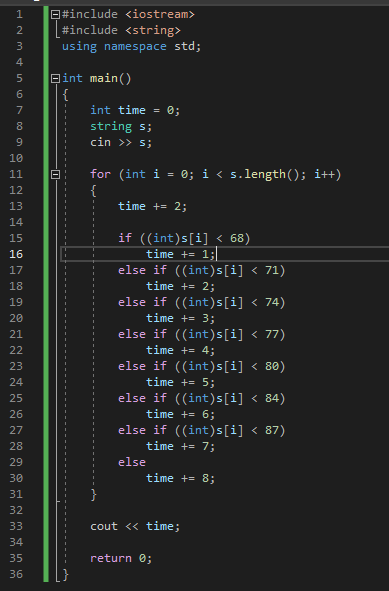Click the 'time += 1;' statement
The image size is (389, 591).
pyautogui.click(x=181, y=254)
